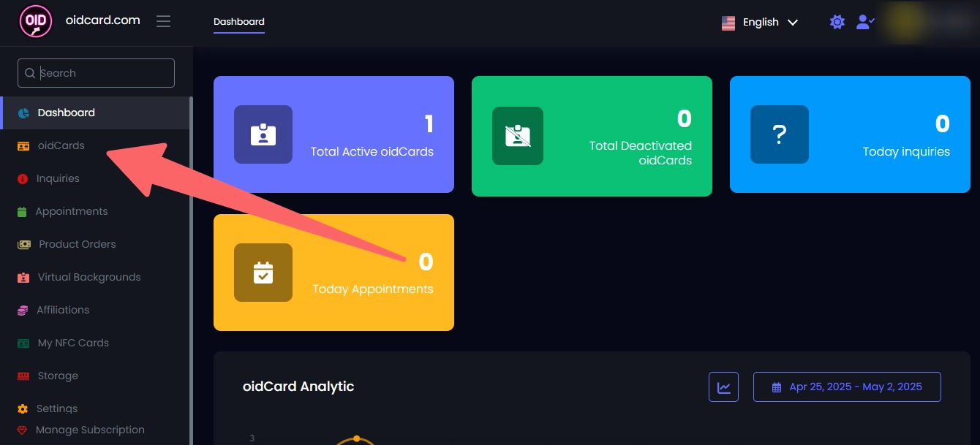This screenshot has width=980, height=445.
Task: Click the Total Active oidCards card
Action: tap(333, 134)
